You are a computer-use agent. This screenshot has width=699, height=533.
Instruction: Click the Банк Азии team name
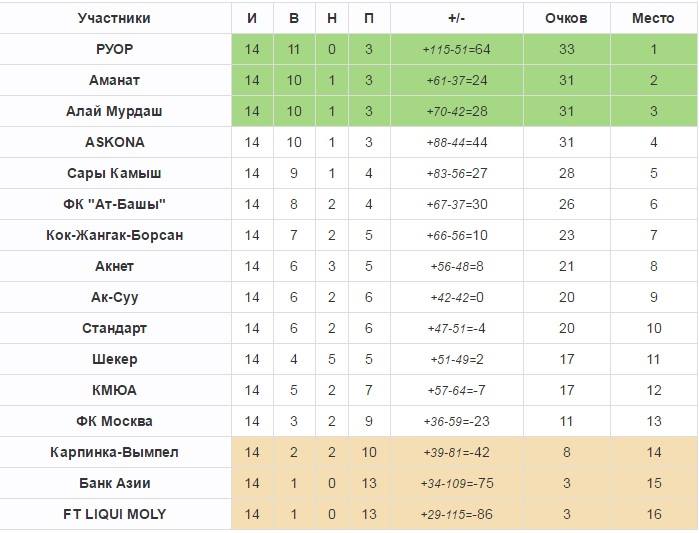pyautogui.click(x=114, y=483)
